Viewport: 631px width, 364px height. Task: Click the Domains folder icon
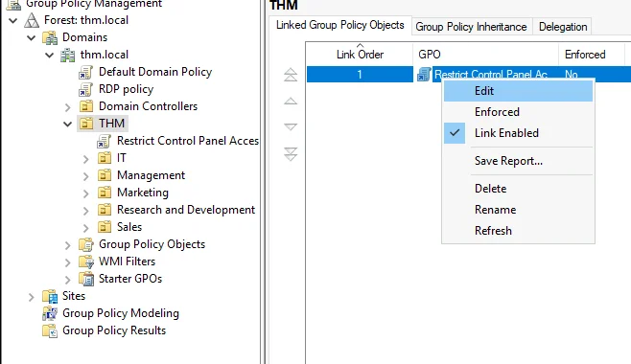click(x=50, y=37)
